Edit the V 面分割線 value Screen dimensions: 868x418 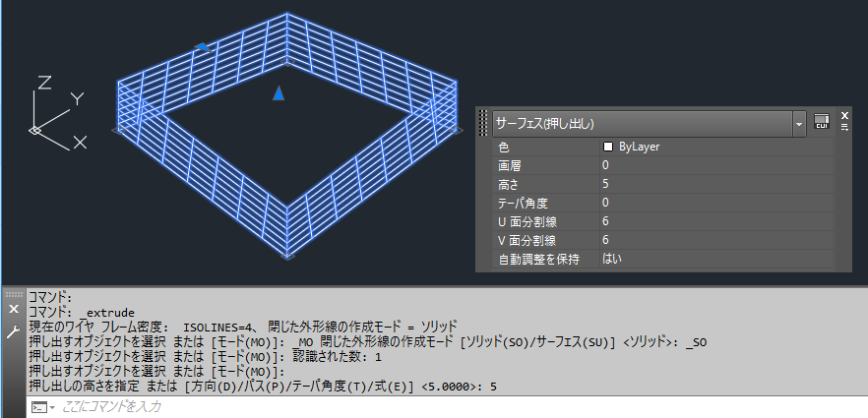point(716,240)
